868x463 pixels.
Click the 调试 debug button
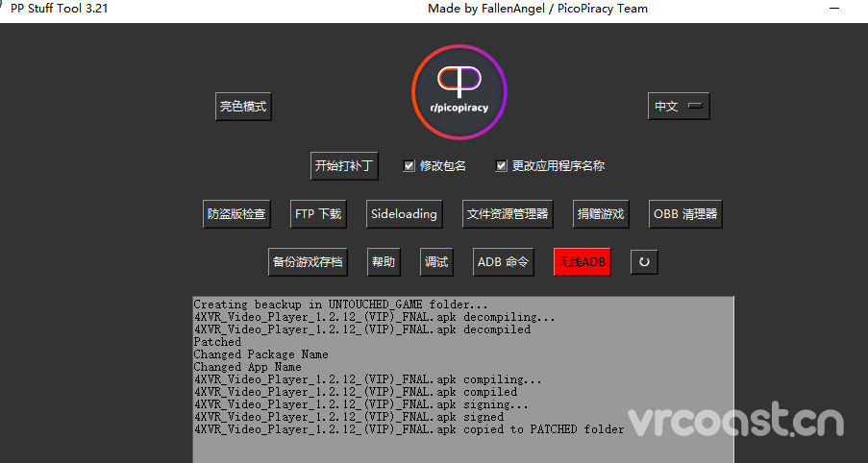(436, 261)
